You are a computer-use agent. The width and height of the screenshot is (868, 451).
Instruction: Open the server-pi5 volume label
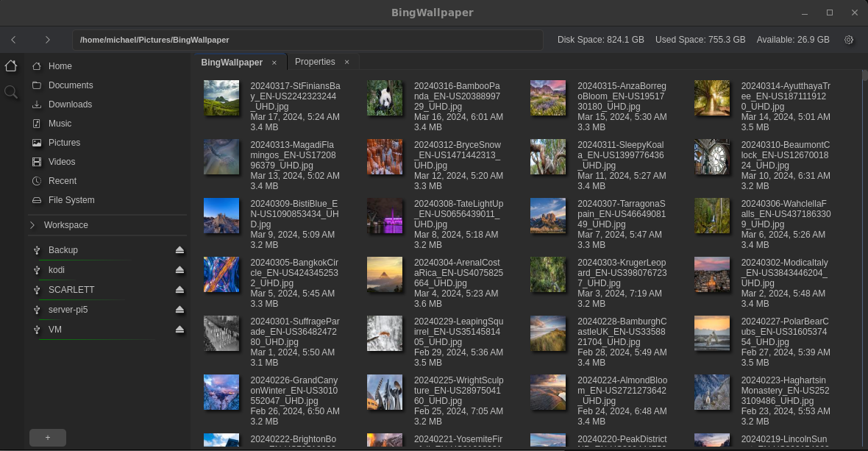68,310
